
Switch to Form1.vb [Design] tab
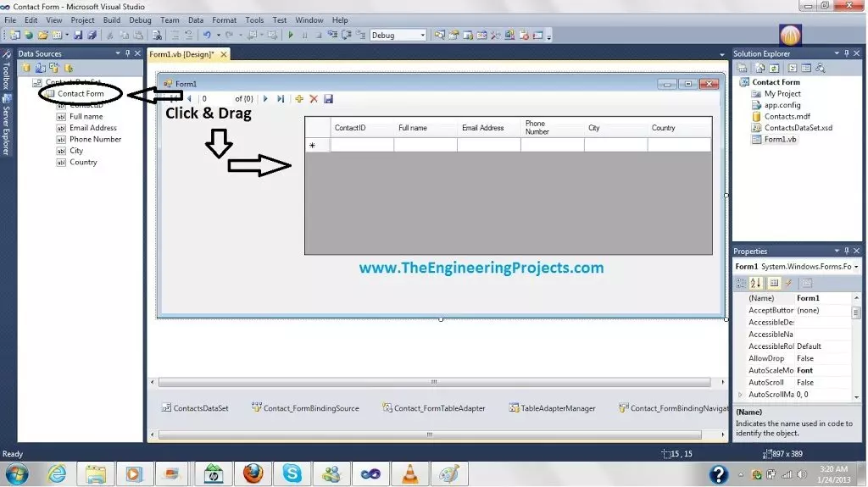(181, 54)
